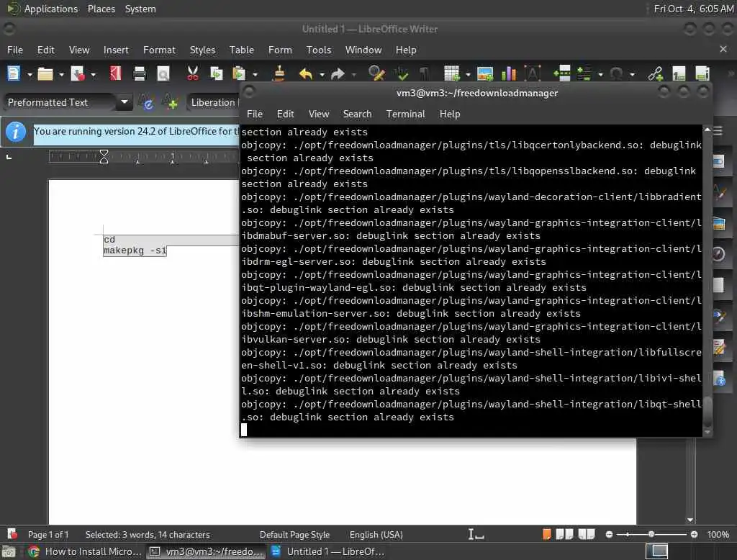
Task: Click the document modified indicator in status bar
Action: coord(13,534)
